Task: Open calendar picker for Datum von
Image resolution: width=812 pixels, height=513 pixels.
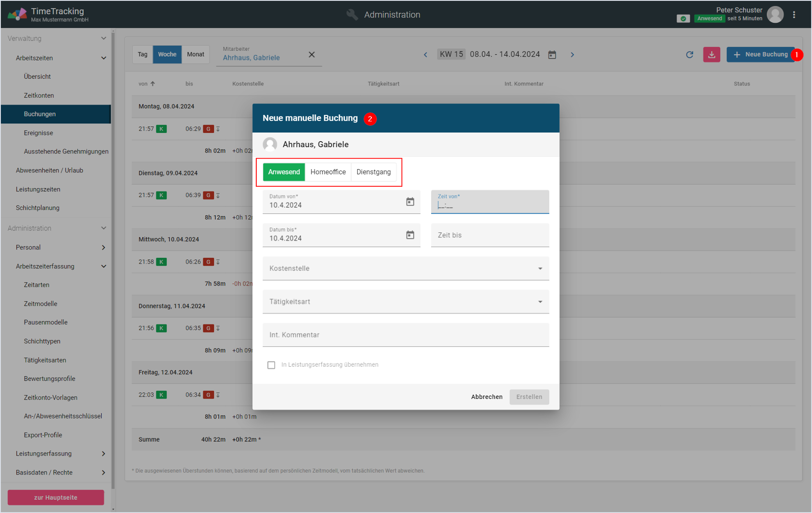Action: [x=410, y=202]
